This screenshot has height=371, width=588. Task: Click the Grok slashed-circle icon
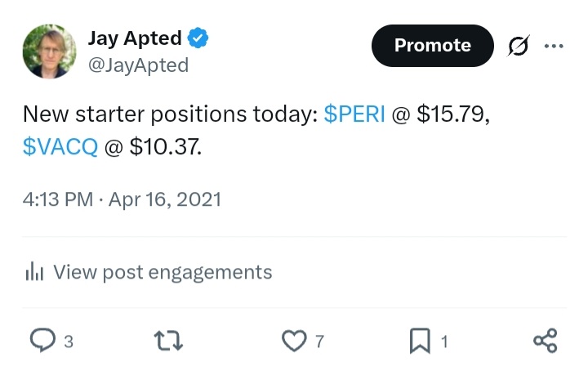point(519,46)
